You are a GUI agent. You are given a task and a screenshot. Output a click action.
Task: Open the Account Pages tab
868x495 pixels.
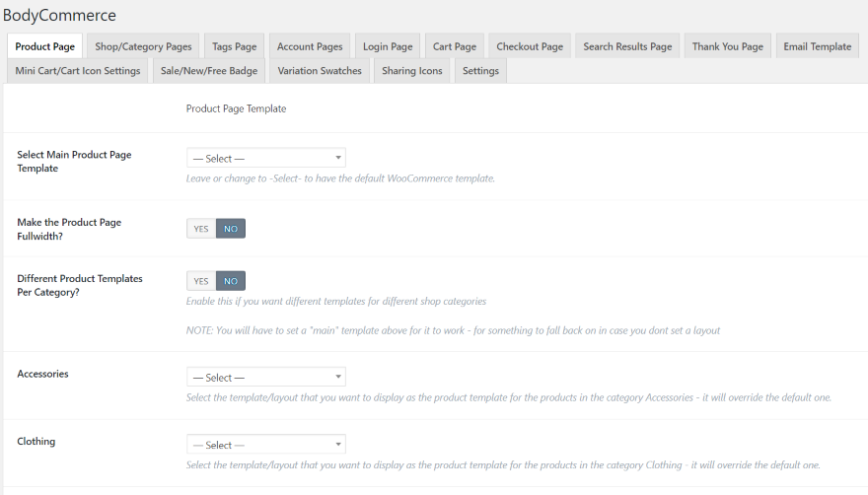pos(310,46)
